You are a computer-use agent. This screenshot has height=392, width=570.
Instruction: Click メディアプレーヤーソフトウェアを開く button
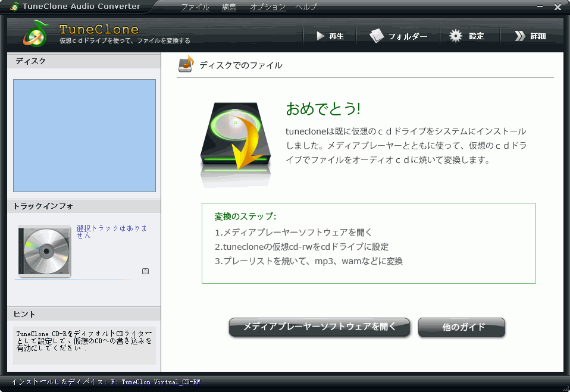click(x=319, y=327)
